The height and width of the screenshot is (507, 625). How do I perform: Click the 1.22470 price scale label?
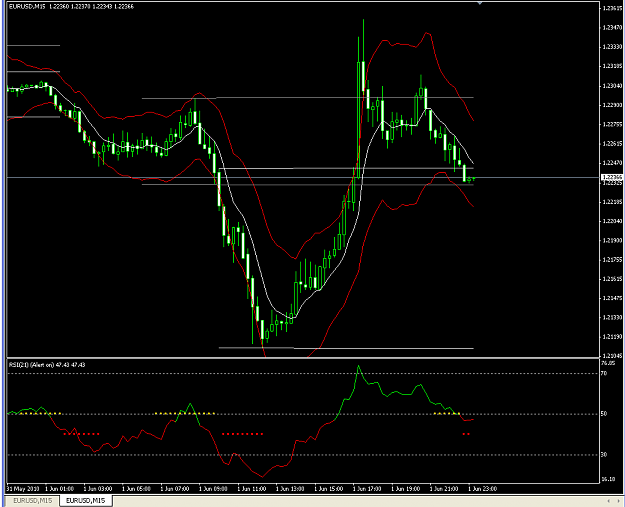click(x=612, y=163)
